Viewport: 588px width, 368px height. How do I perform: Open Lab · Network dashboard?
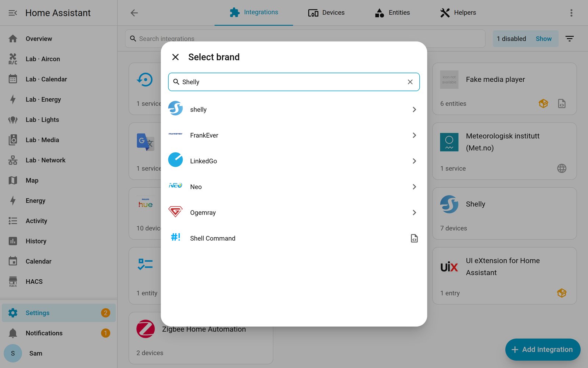click(x=59, y=160)
